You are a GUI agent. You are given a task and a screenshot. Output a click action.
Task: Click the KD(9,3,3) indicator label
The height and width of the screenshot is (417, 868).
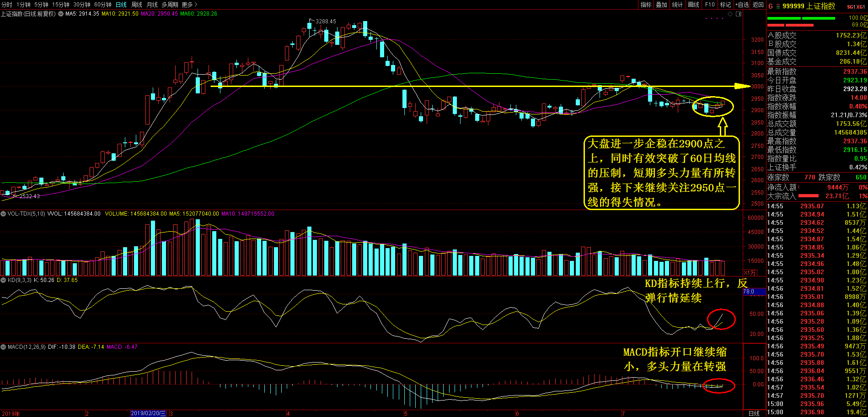tap(19, 280)
